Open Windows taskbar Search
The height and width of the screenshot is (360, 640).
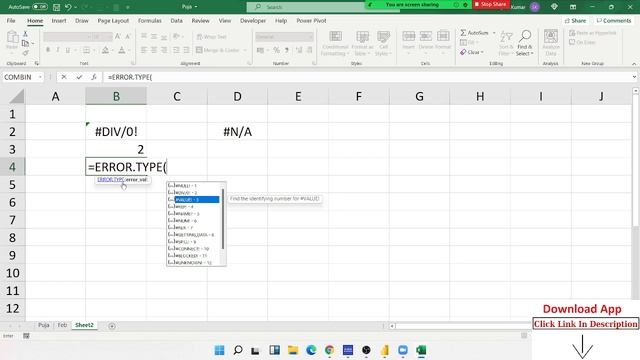238,350
